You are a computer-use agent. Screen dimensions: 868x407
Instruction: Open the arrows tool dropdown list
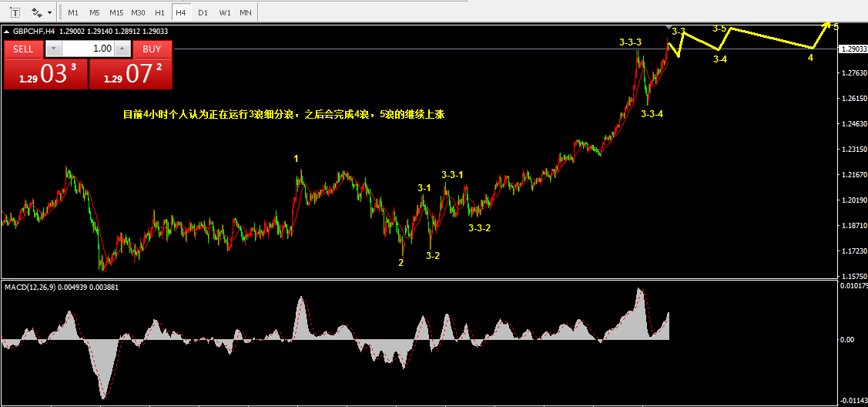(x=50, y=12)
